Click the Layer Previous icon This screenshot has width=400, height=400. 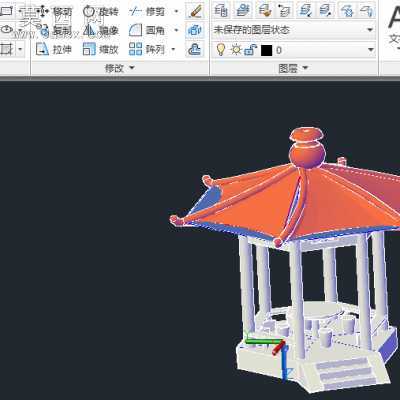pyautogui.click(x=285, y=10)
